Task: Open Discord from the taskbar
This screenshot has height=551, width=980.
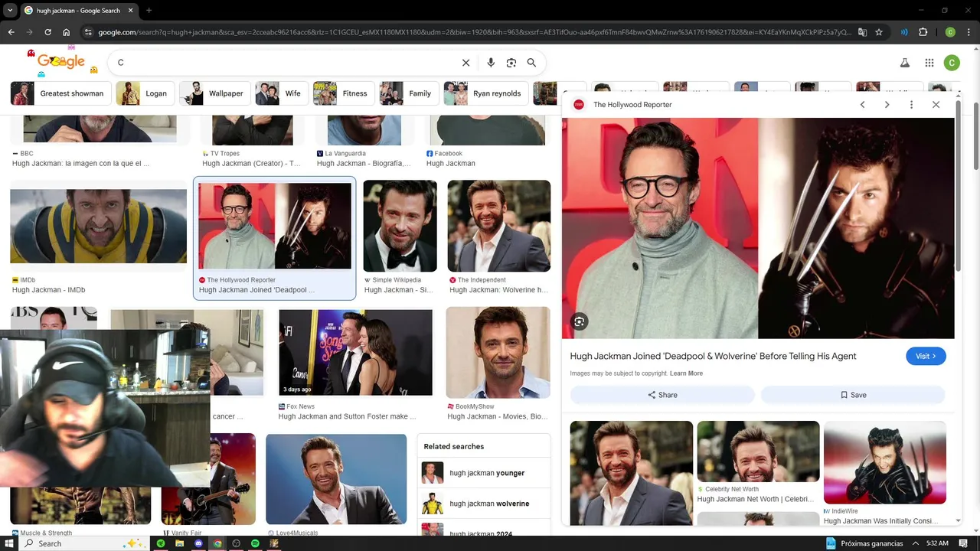Action: pos(198,543)
